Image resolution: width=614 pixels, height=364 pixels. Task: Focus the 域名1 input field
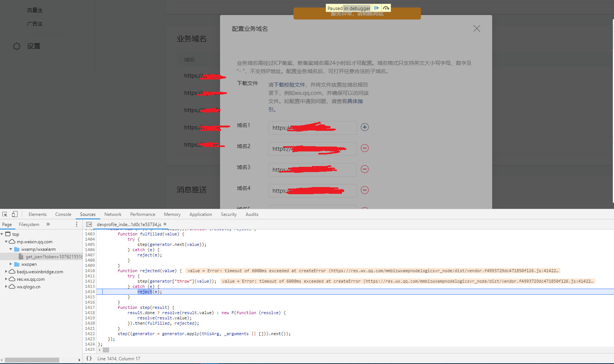313,128
